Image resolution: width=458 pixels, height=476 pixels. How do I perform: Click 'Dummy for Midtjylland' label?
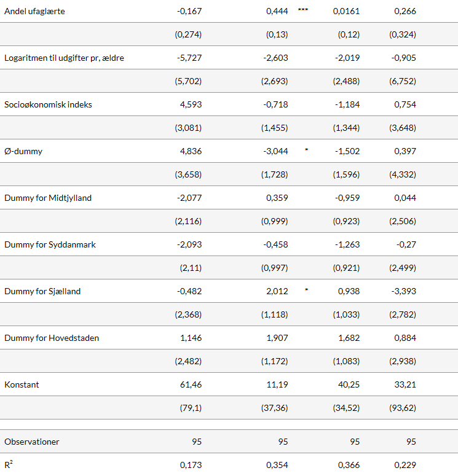[49, 198]
